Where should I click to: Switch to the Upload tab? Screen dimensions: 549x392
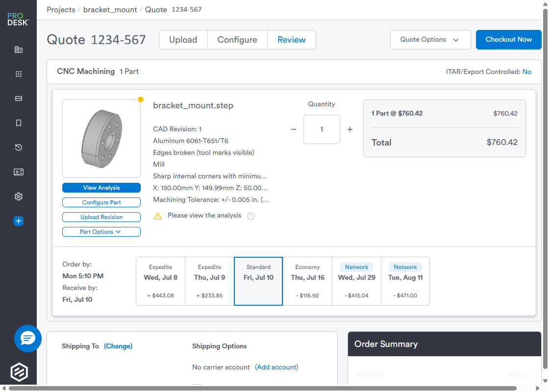[x=183, y=40]
